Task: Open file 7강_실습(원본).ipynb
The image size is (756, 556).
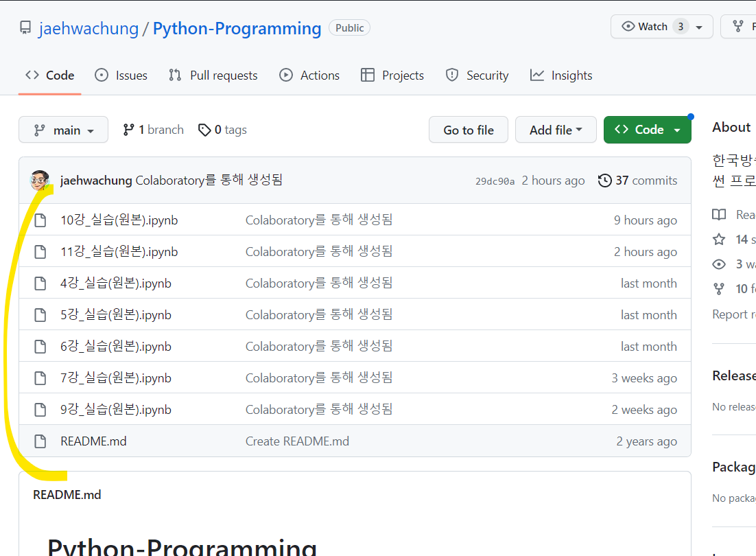Action: [116, 378]
